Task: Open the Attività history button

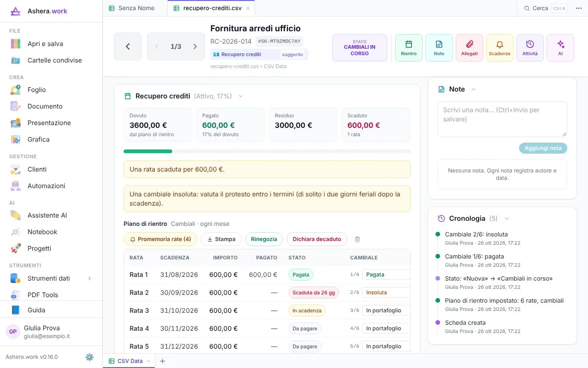Action: [530, 48]
